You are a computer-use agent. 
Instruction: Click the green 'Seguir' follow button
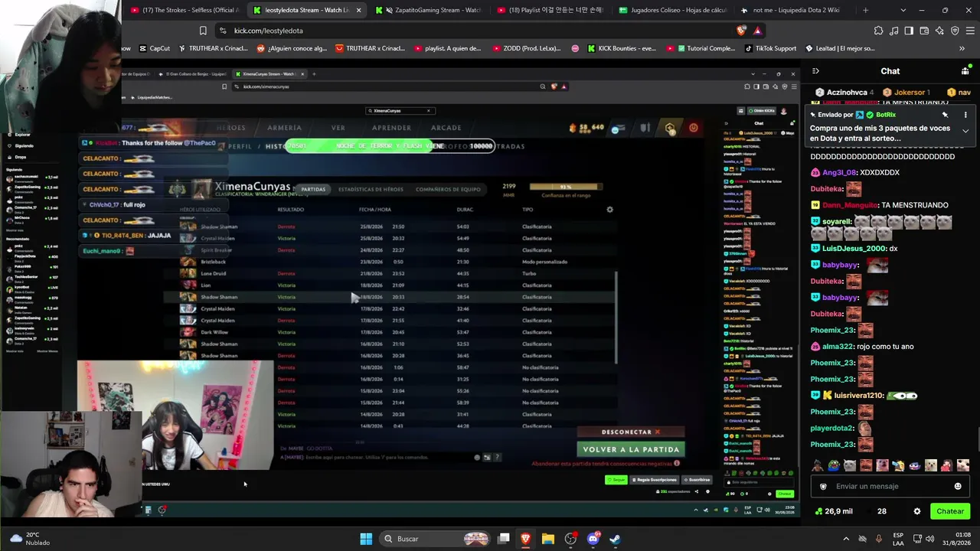click(616, 480)
